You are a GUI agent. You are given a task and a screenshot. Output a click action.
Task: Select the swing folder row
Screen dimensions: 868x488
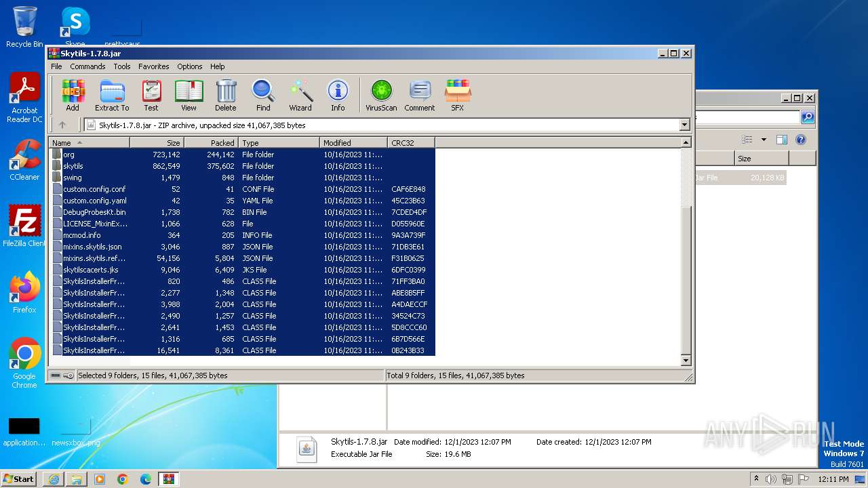click(x=242, y=178)
